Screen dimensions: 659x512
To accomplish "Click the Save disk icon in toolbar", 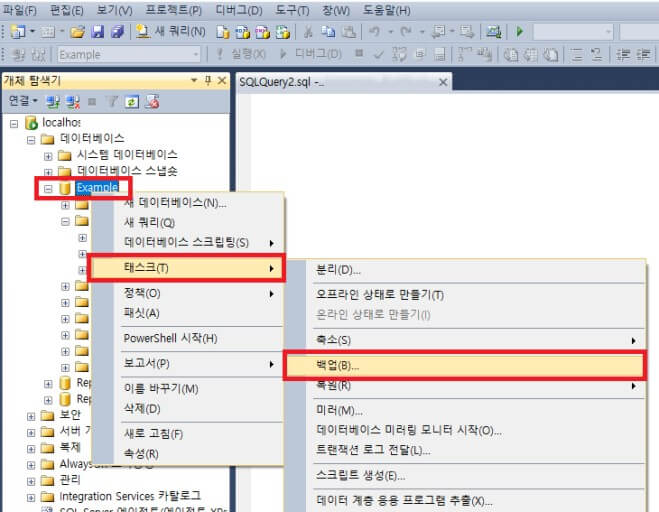I will coord(96,32).
